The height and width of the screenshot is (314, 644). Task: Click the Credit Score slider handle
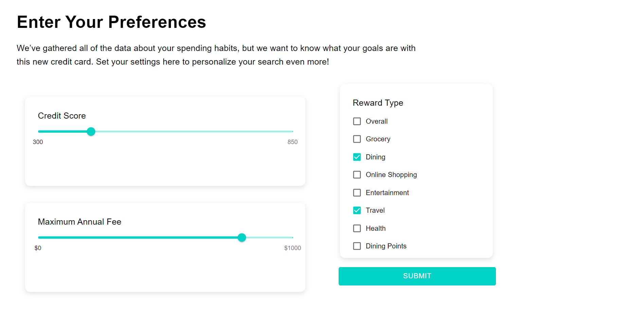coord(91,132)
